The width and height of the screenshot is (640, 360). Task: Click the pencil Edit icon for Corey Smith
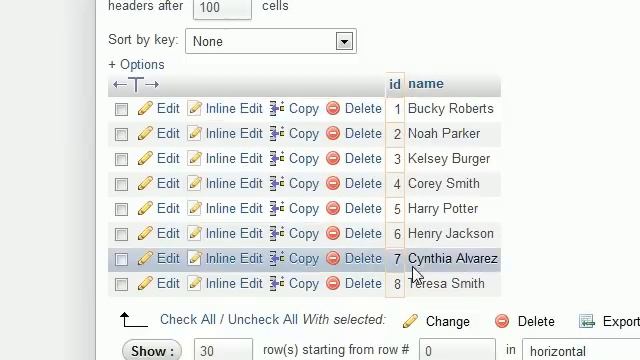(145, 183)
